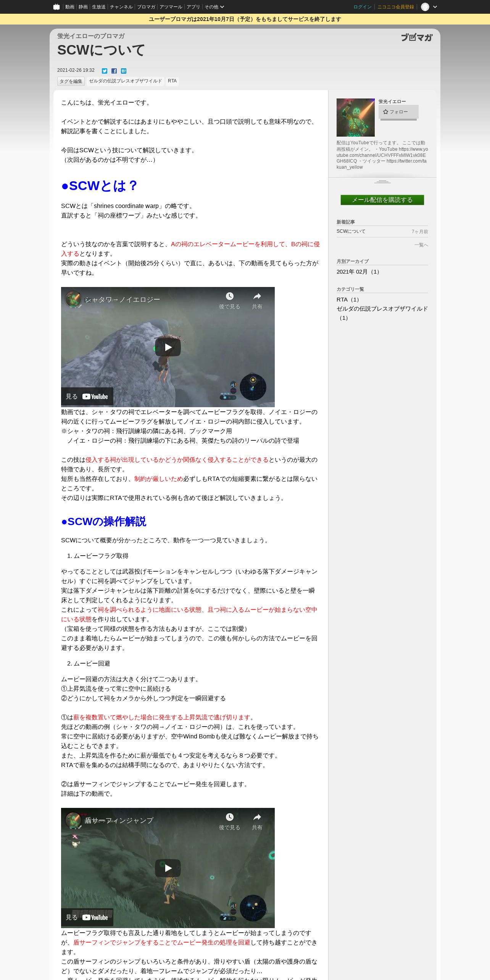Open SCWについて in 新着記事 list
Viewport: 490px width, 980px height.
pos(351,231)
